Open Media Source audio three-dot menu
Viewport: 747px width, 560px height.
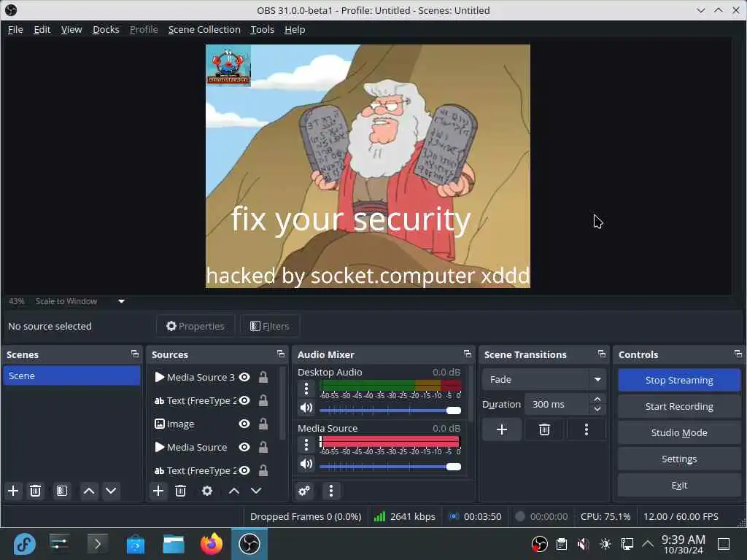[x=306, y=446]
